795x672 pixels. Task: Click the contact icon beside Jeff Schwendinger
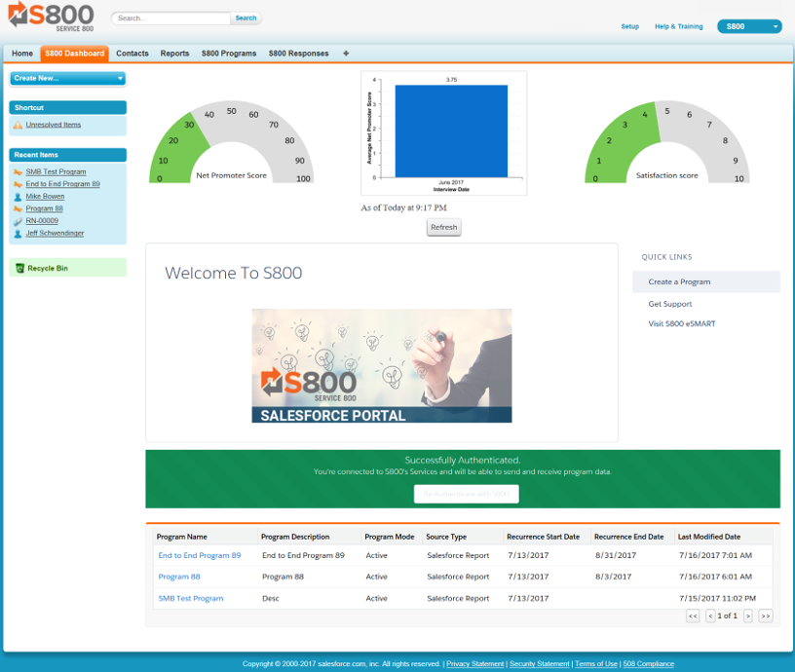[x=19, y=234]
